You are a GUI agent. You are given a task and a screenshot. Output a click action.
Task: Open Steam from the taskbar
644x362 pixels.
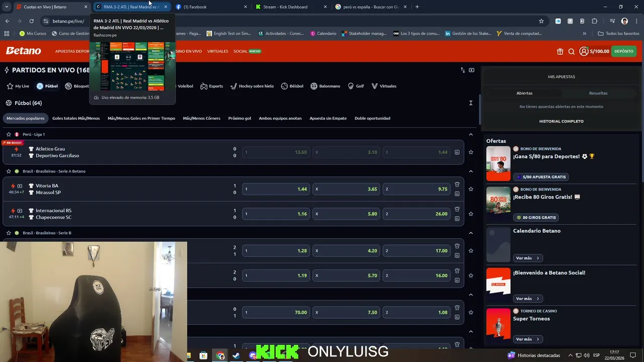[x=236, y=355]
